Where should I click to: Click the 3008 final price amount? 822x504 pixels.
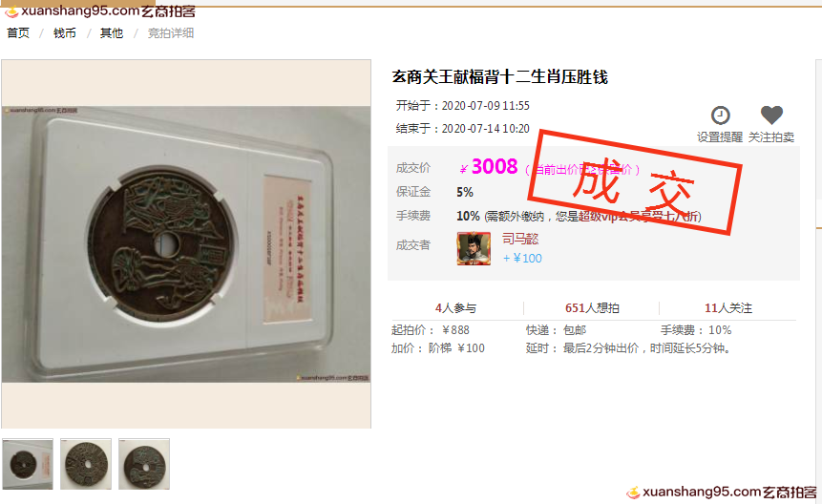pos(495,167)
